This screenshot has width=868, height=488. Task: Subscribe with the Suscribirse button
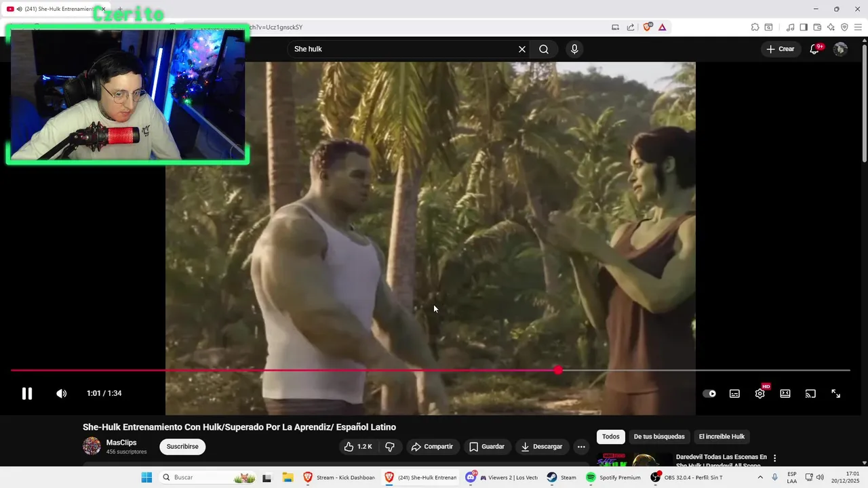[182, 447]
